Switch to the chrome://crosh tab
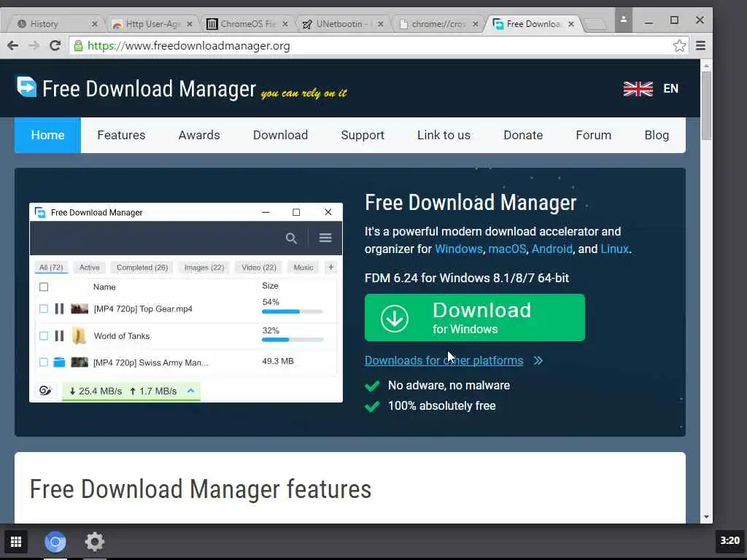The width and height of the screenshot is (747, 560). [438, 24]
